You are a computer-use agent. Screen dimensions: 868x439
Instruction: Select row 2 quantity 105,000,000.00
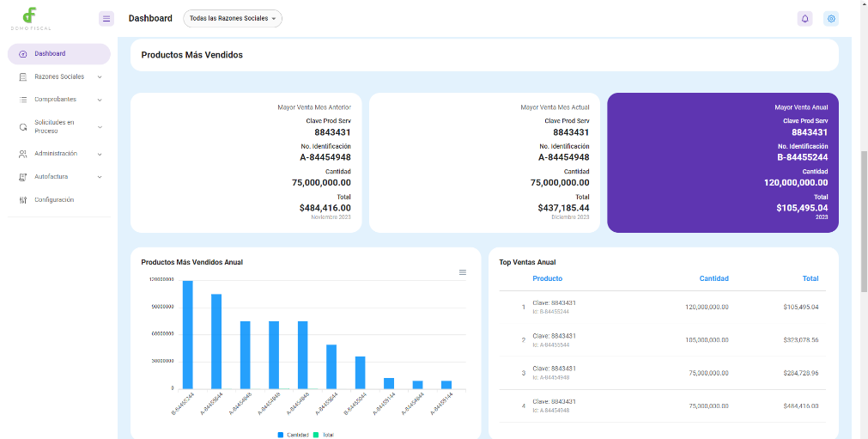[707, 340]
